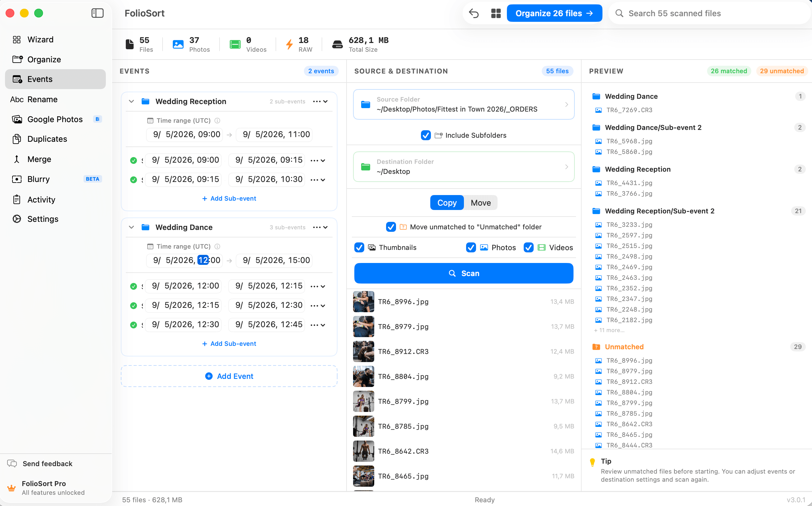Click Send feedback link

click(x=48, y=464)
